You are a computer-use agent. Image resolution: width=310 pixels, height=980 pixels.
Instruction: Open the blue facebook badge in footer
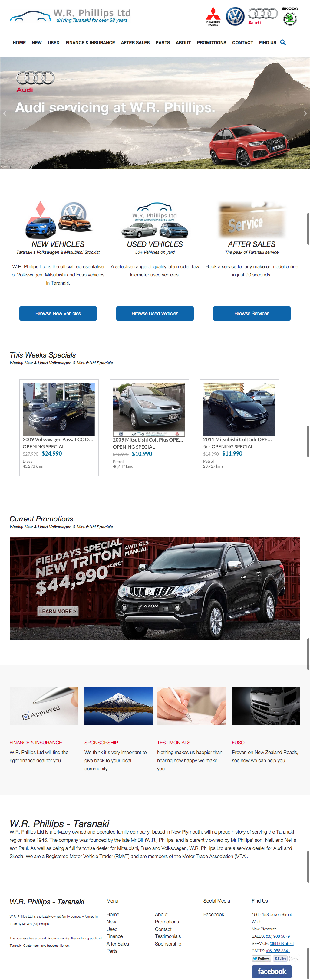coord(272,971)
